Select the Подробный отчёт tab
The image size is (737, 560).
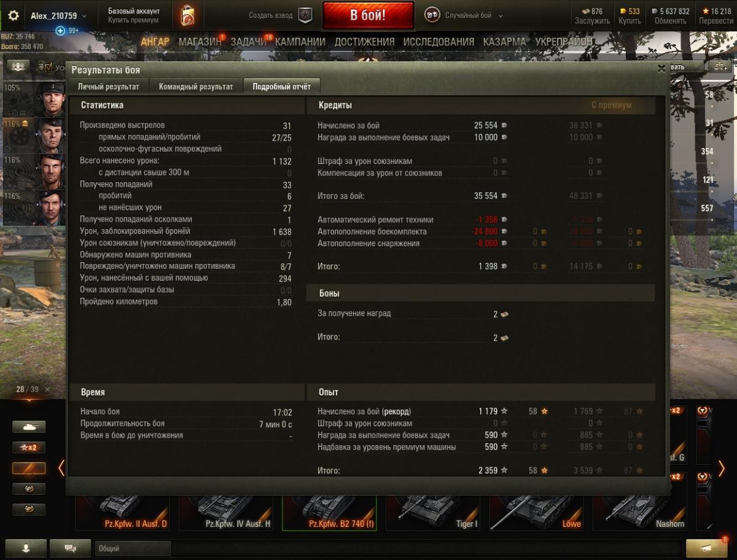(x=281, y=87)
